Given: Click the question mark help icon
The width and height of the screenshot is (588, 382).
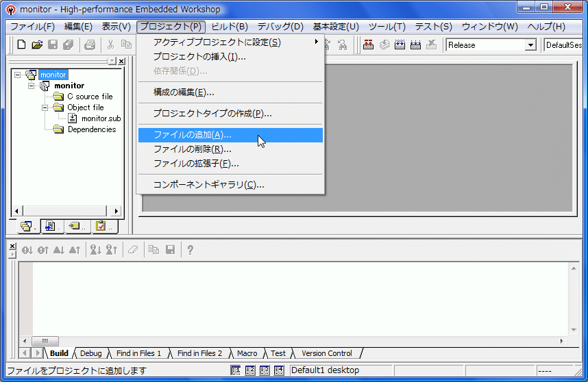Looking at the screenshot, I should (190, 250).
